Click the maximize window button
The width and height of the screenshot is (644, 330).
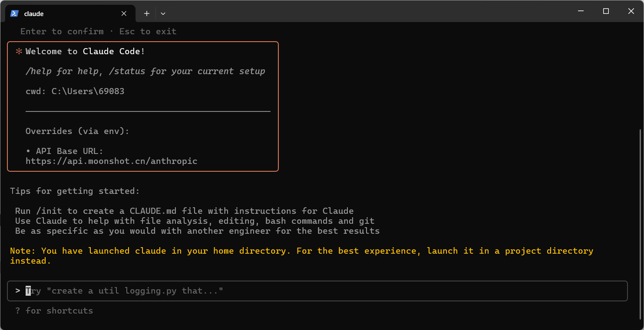(x=606, y=11)
